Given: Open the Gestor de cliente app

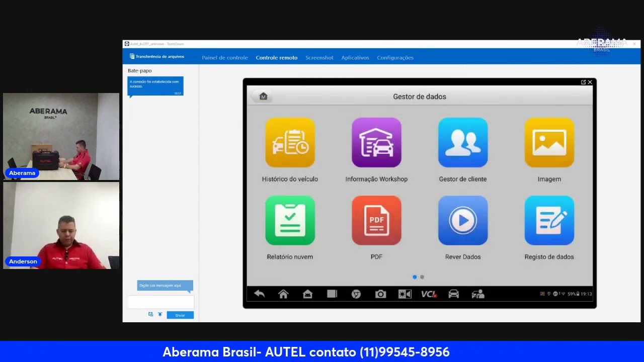Looking at the screenshot, I should click(x=463, y=142).
